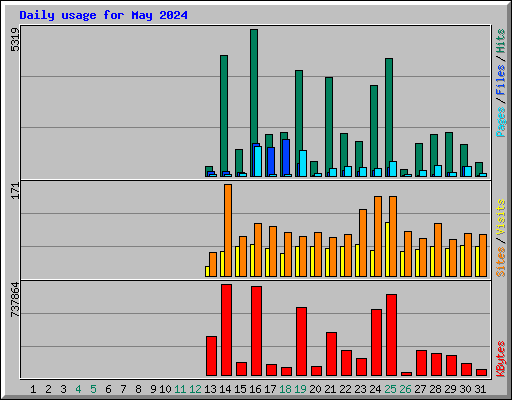Viewport: 512px width, 400px height.
Task: Select day label 21 on the axis
Action: (330, 389)
